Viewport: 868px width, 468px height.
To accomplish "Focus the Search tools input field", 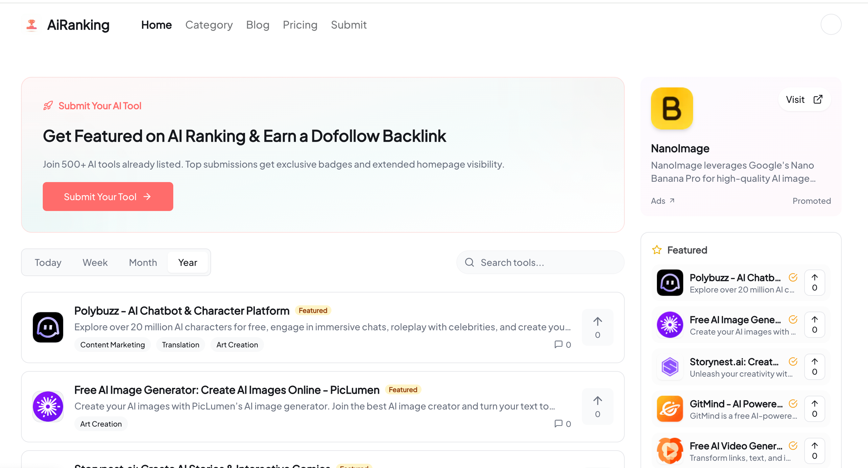I will 546,263.
